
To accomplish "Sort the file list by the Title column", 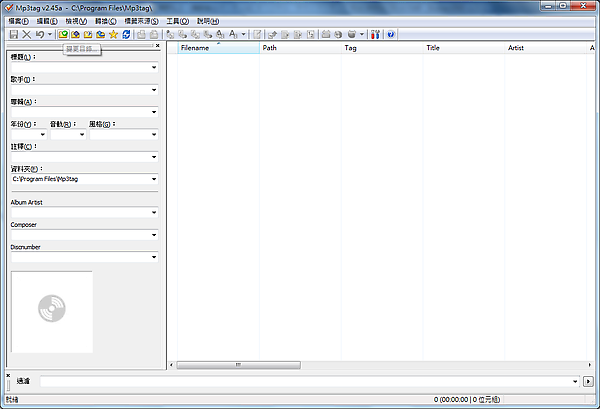I will click(464, 48).
